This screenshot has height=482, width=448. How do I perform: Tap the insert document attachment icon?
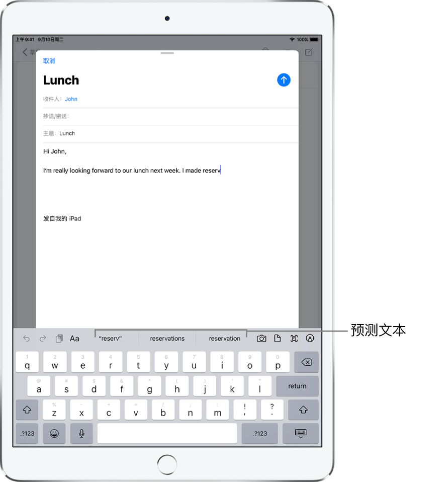pyautogui.click(x=277, y=338)
